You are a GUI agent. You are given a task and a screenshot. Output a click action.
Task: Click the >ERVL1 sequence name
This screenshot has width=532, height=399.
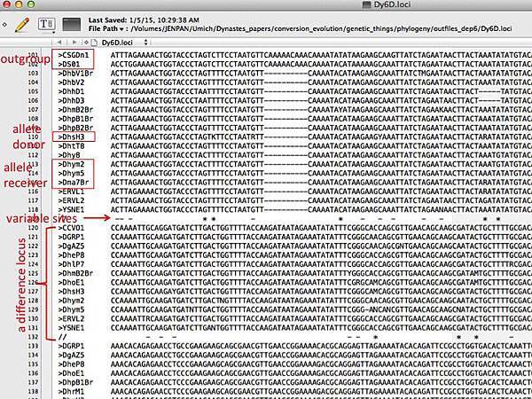point(71,192)
